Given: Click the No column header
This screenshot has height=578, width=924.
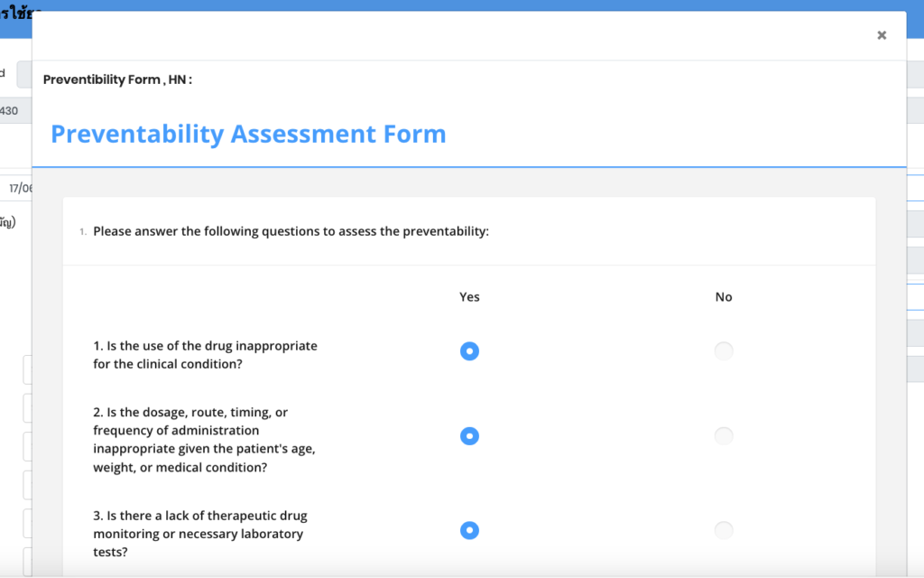Looking at the screenshot, I should (724, 297).
